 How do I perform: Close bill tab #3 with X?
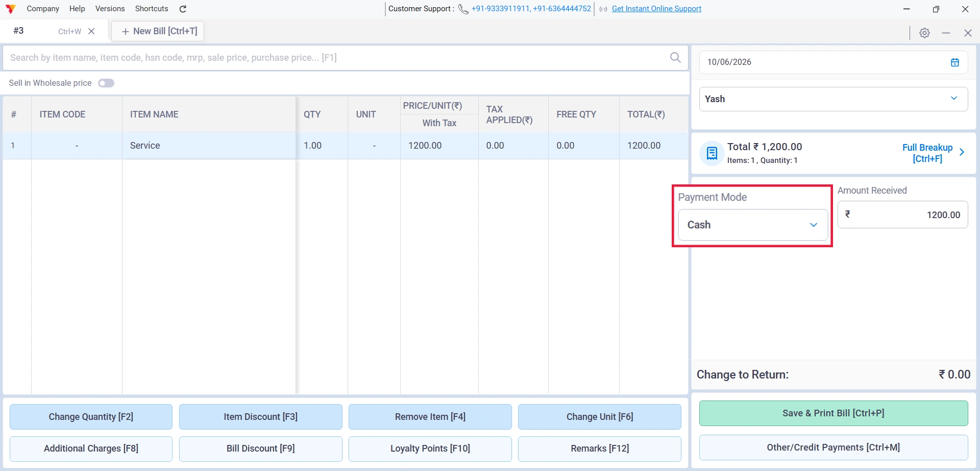91,31
